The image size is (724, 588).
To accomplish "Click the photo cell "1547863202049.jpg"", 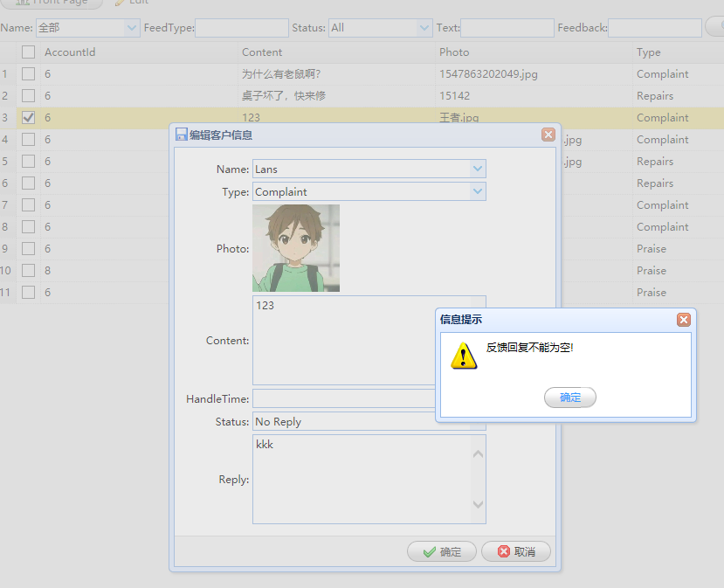I will click(488, 74).
